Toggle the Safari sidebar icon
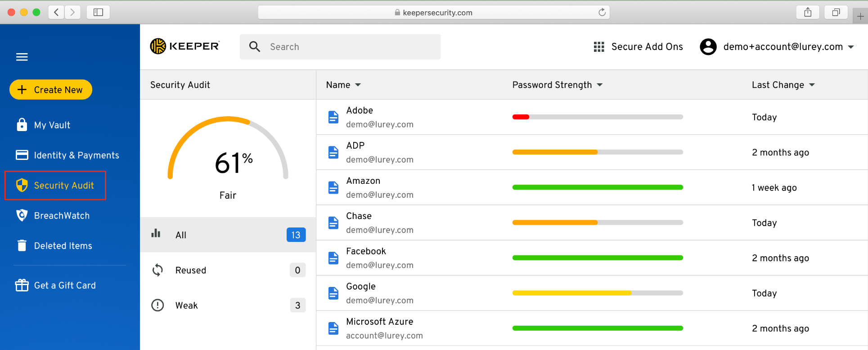This screenshot has width=868, height=350. coord(98,12)
